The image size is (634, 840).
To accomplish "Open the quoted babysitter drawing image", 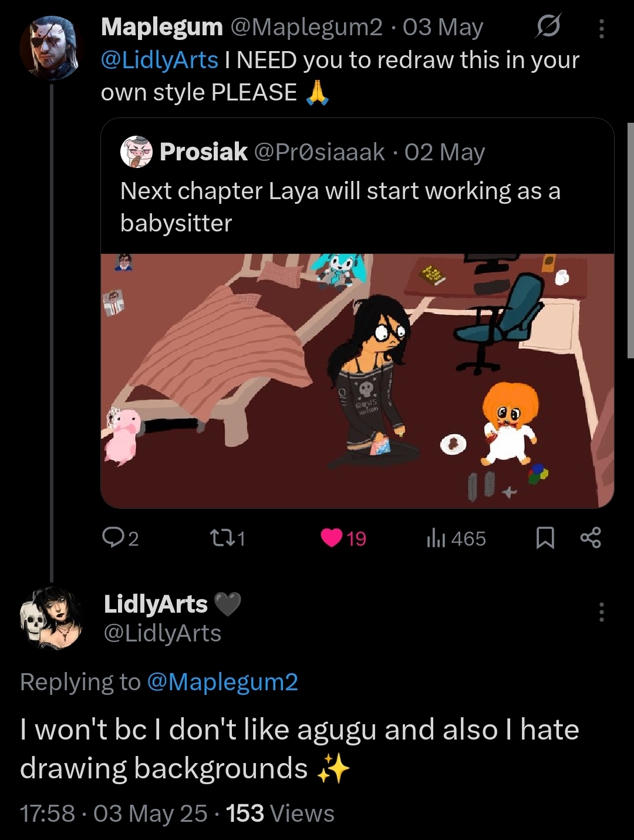I will click(357, 381).
